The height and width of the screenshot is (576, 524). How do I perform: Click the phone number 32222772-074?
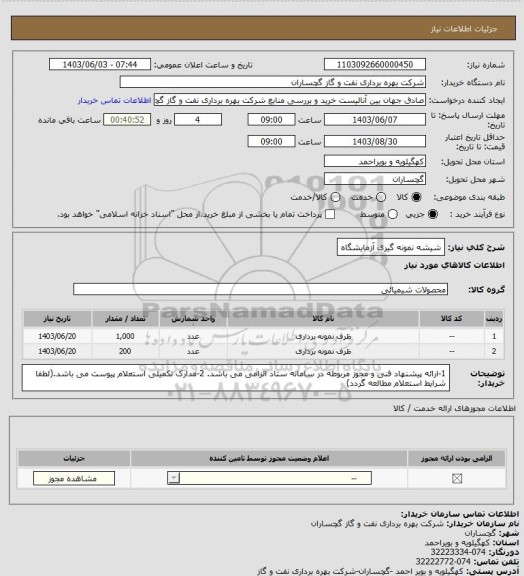coord(443,562)
